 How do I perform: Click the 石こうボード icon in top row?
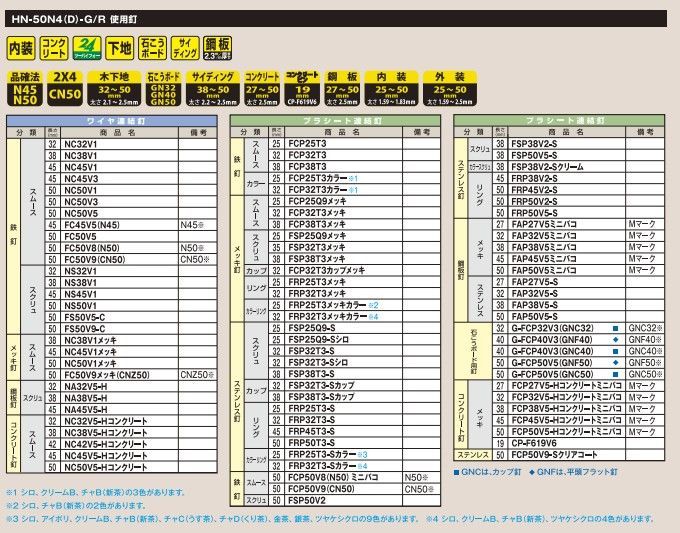(x=153, y=47)
